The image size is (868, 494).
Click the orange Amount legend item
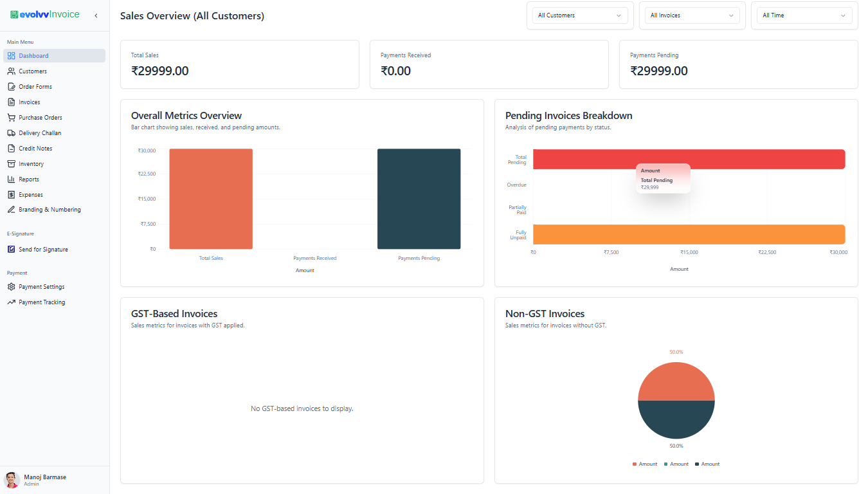pyautogui.click(x=645, y=464)
